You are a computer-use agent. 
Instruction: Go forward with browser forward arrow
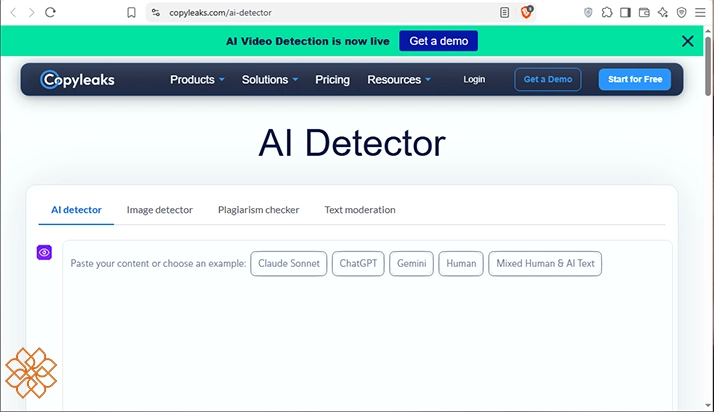pos(31,13)
